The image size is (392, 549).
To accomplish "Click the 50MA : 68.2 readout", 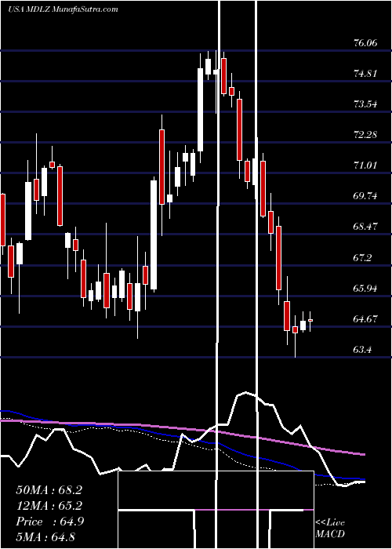I will (x=49, y=490).
